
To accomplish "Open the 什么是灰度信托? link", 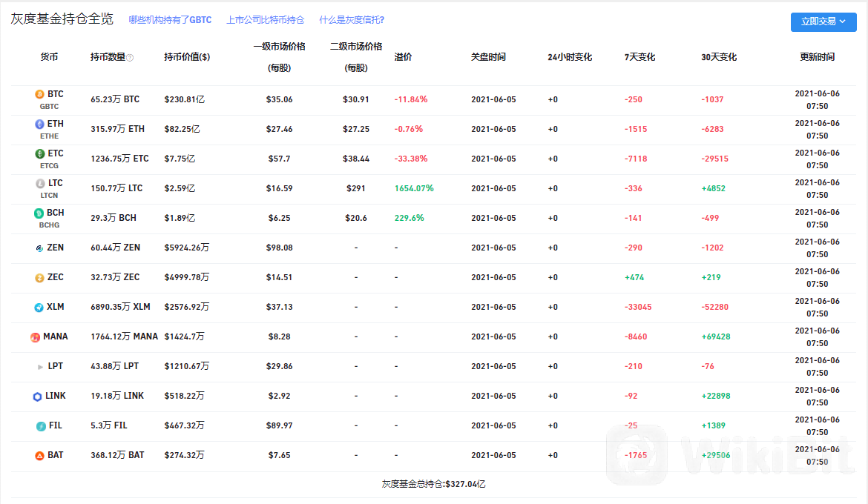I will point(352,20).
